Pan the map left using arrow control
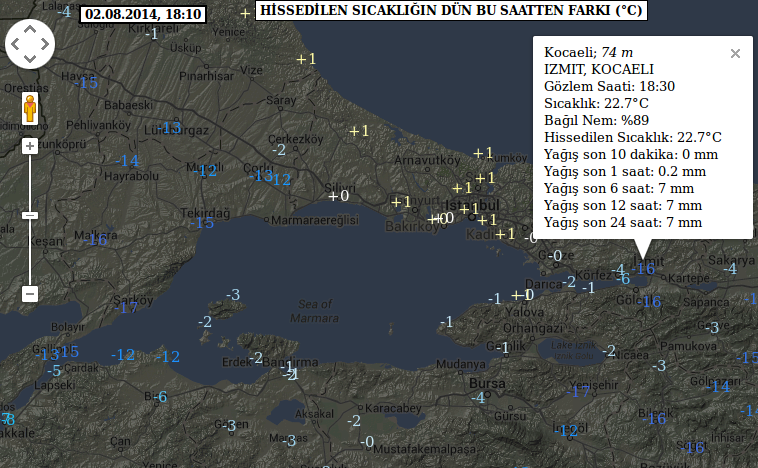This screenshot has height=468, width=758. click(x=16, y=44)
